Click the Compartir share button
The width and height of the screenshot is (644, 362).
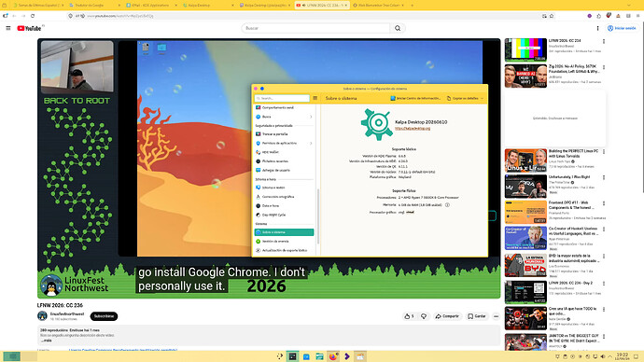pyautogui.click(x=447, y=316)
